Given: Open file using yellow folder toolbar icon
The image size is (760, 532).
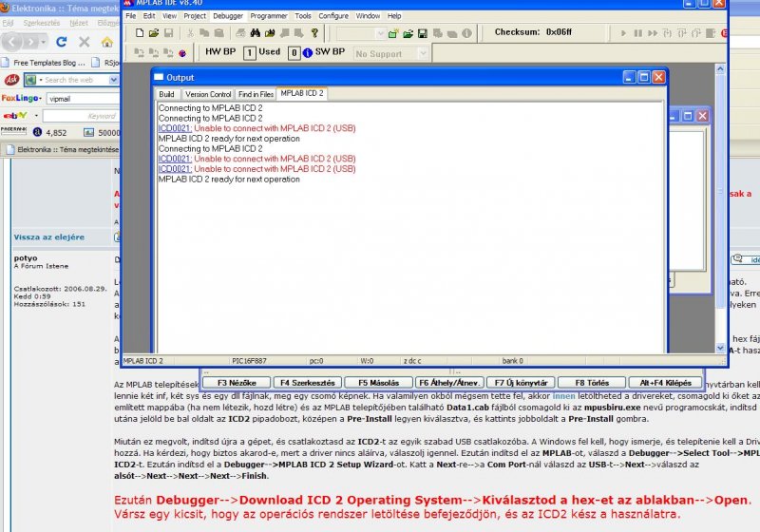Looking at the screenshot, I should tap(154, 33).
